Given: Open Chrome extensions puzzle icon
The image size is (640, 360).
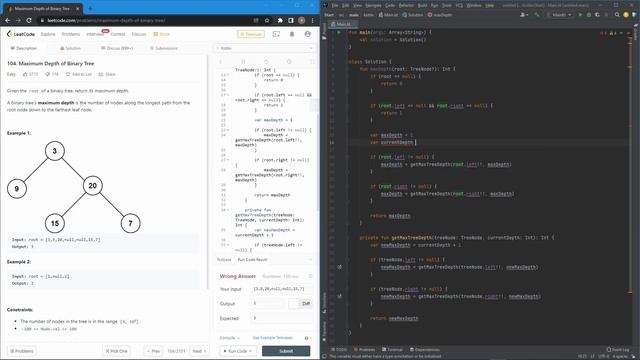Looking at the screenshot, I should tap(280, 20).
